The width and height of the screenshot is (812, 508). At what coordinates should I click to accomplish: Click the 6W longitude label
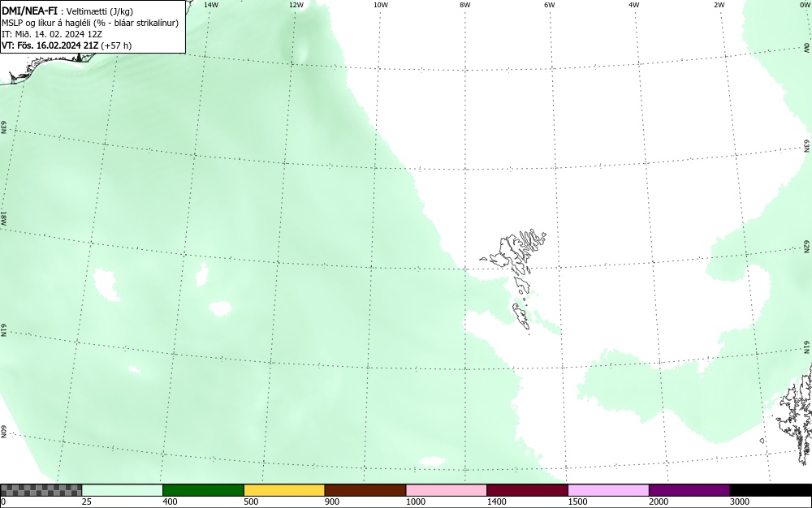pyautogui.click(x=550, y=5)
